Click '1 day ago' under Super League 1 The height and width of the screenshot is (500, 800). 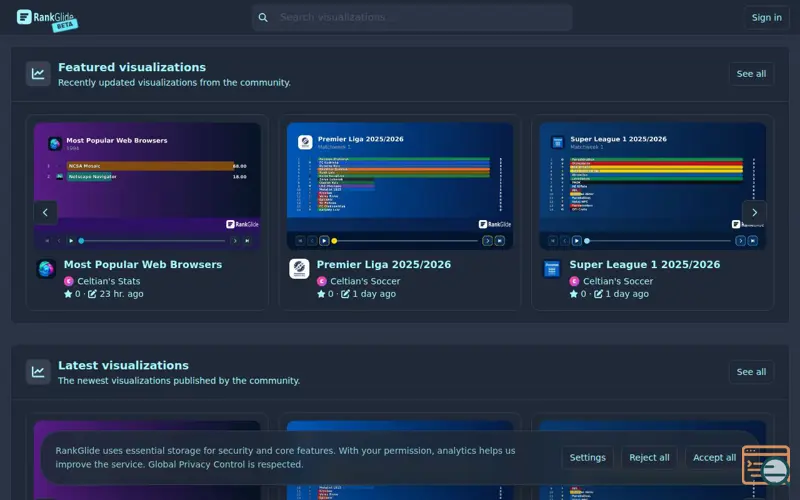click(627, 294)
